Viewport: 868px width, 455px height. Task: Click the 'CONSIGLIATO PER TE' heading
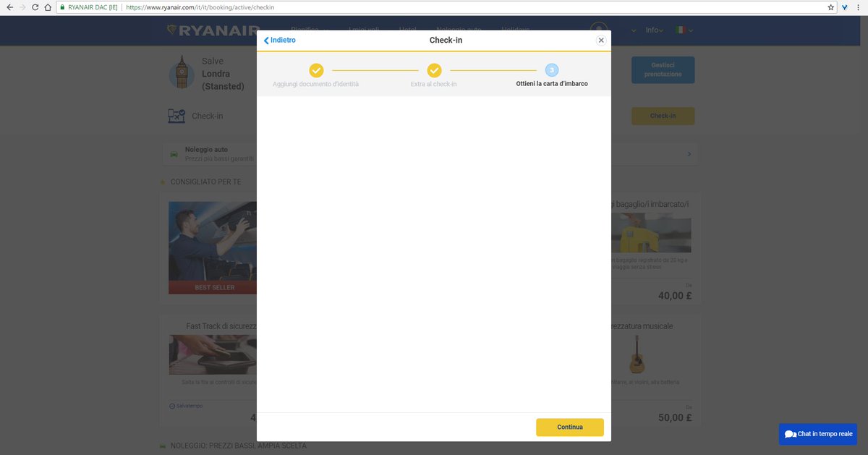tap(205, 182)
